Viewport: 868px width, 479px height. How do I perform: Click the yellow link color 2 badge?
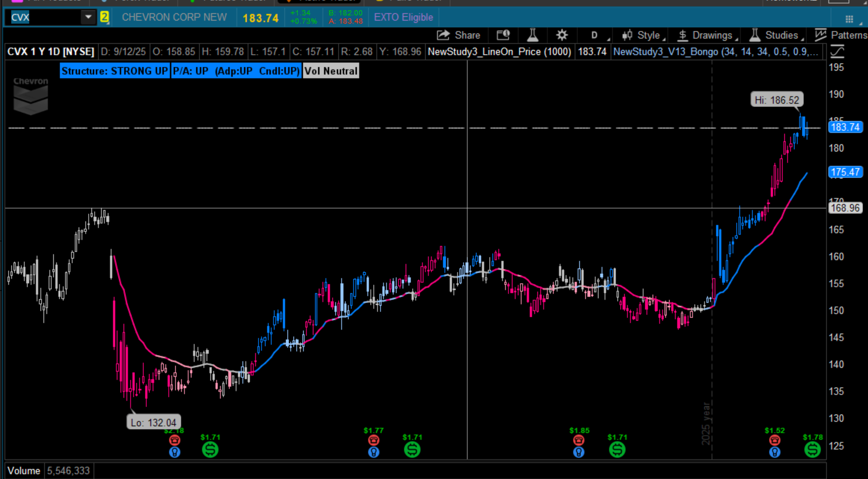click(x=104, y=17)
